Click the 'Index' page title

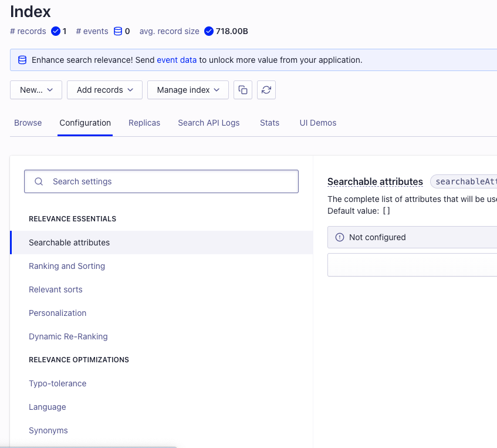(x=30, y=12)
